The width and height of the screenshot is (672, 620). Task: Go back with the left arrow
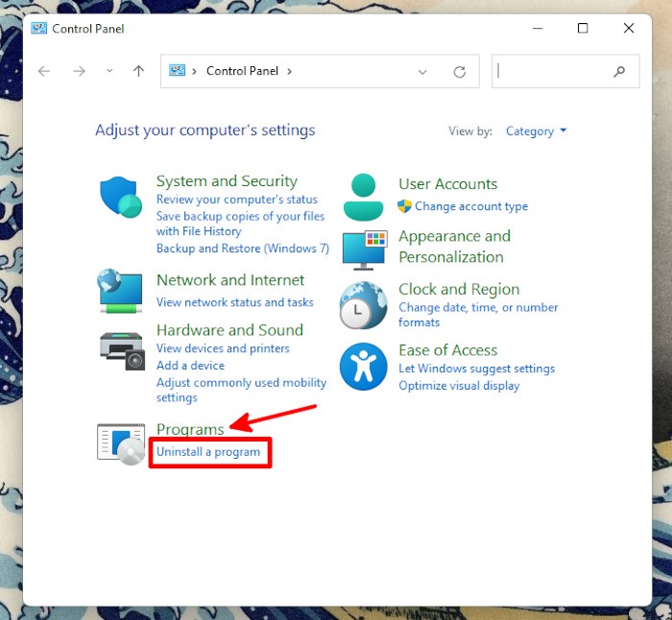tap(44, 71)
